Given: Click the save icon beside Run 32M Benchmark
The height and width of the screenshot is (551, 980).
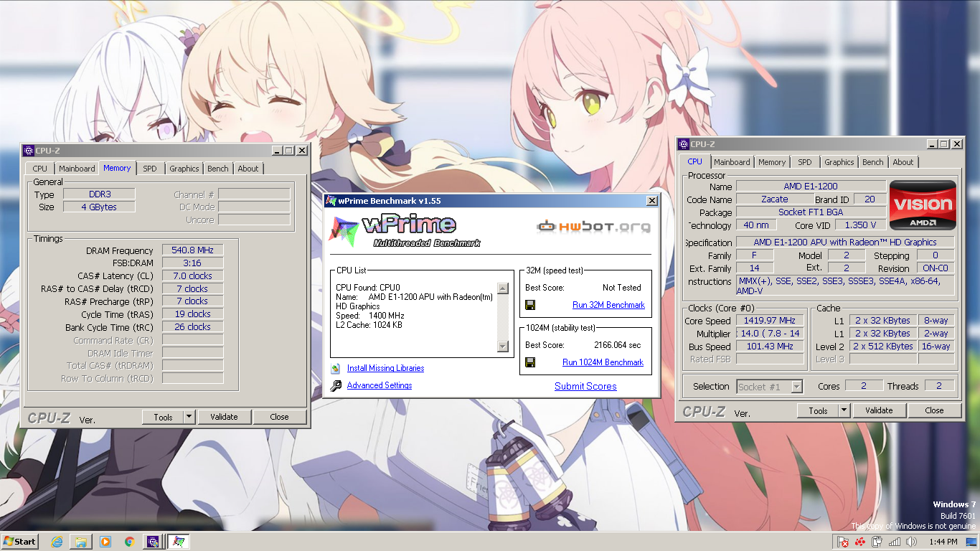Looking at the screenshot, I should [x=530, y=305].
